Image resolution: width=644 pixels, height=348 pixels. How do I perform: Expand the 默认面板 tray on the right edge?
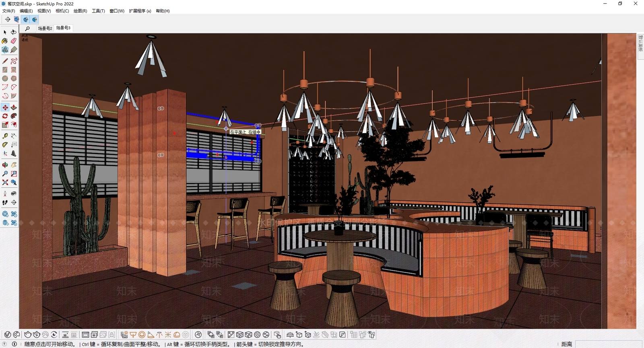click(640, 47)
